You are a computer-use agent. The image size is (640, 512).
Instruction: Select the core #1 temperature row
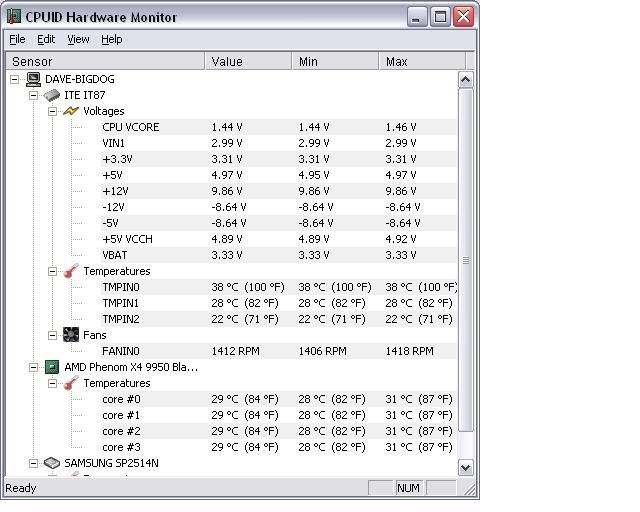(x=279, y=415)
